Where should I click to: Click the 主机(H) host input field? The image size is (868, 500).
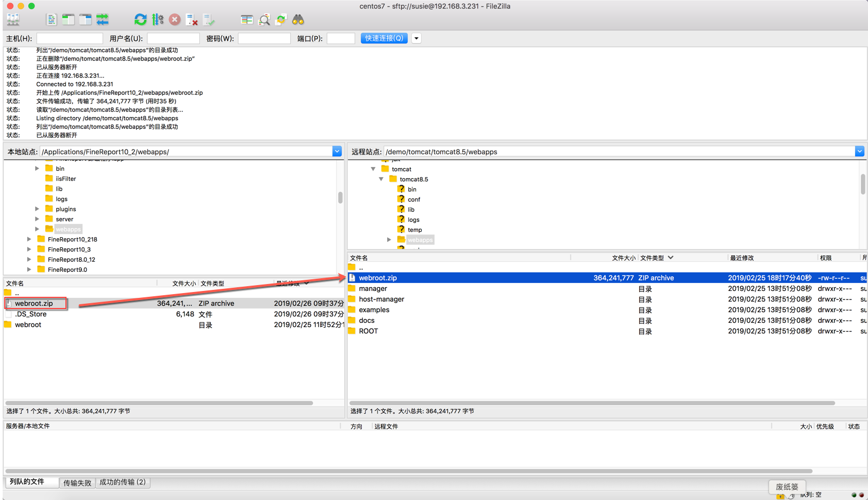coord(69,38)
